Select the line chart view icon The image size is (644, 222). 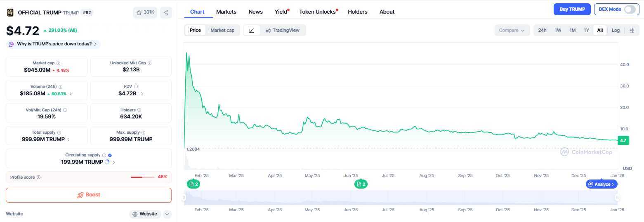point(252,30)
